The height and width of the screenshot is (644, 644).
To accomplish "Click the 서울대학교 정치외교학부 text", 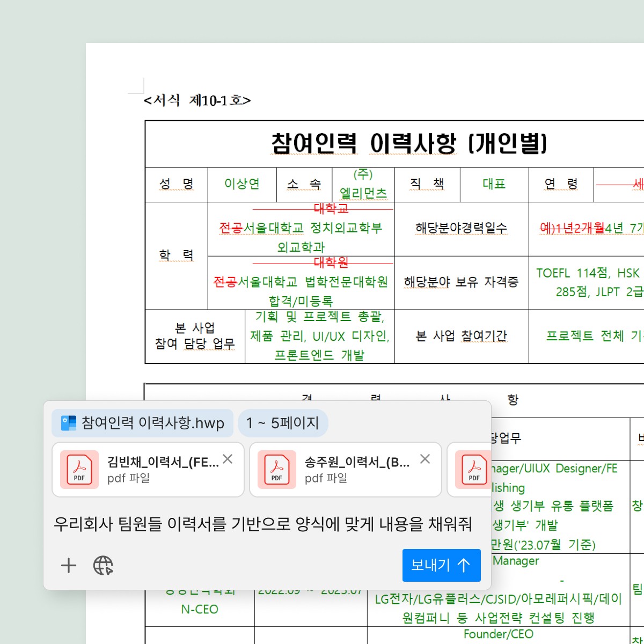I will (x=312, y=228).
